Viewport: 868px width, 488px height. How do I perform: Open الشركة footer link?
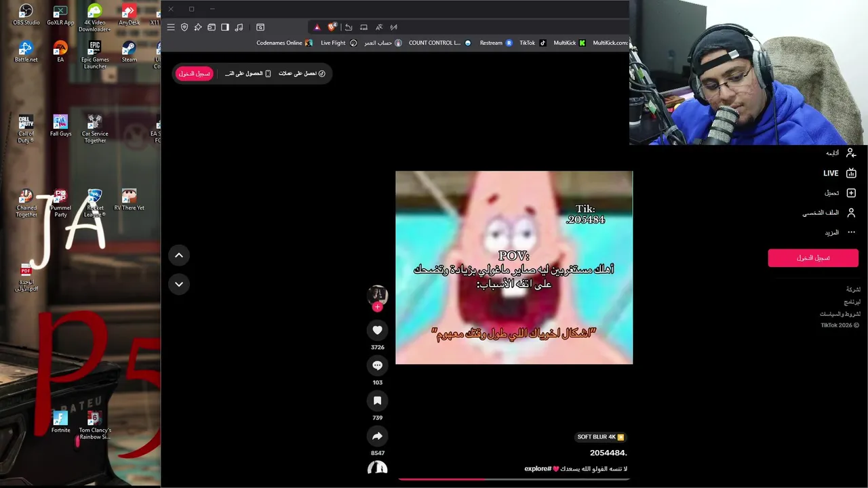[x=853, y=289]
